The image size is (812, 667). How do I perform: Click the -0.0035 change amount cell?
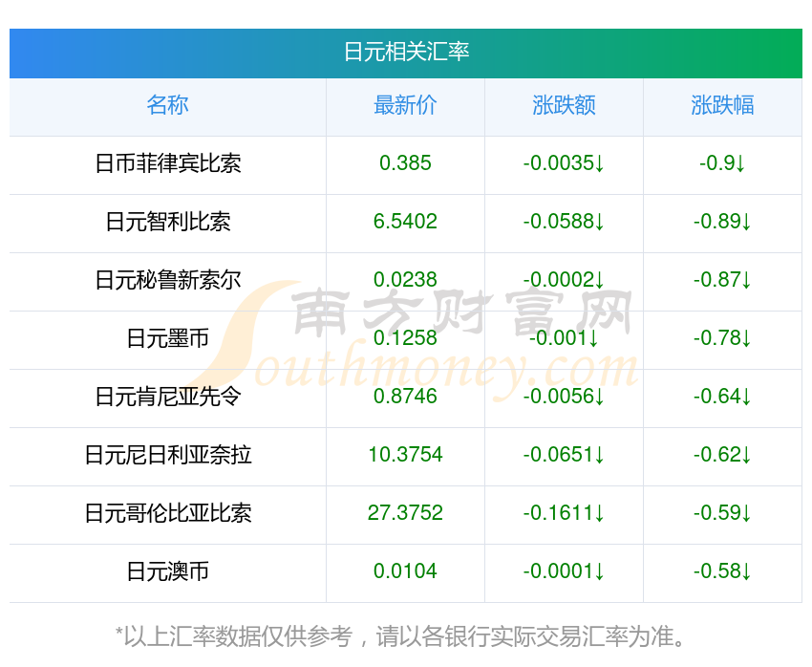click(564, 163)
